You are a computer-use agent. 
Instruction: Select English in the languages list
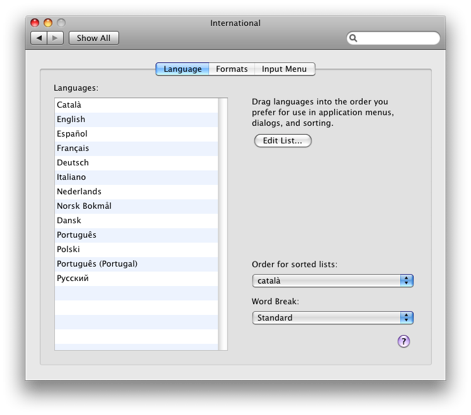coord(137,119)
